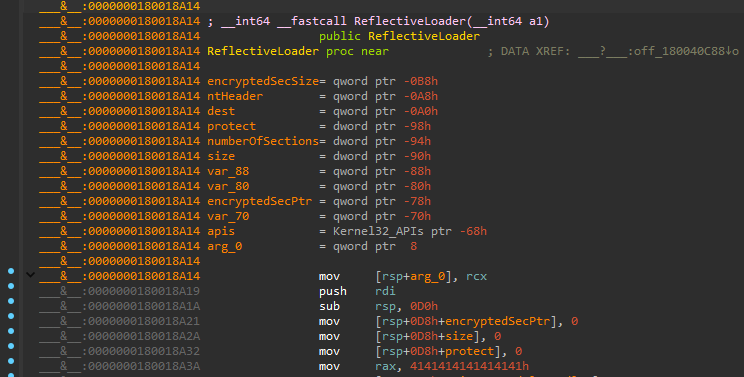Select the var_80 variable definition
This screenshot has width=744, height=377.
pos(228,186)
